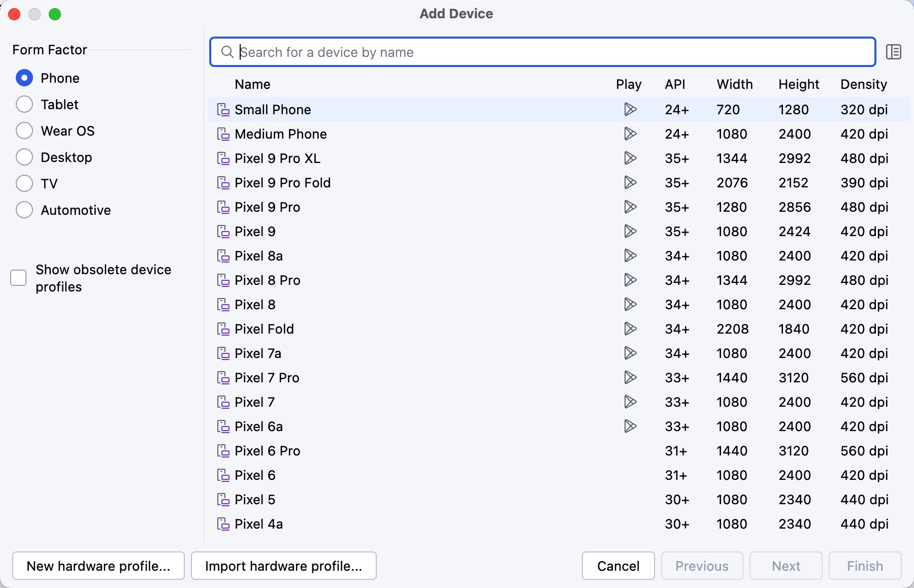This screenshot has height=588, width=914.
Task: Cancel the Add Device dialog
Action: [x=618, y=566]
